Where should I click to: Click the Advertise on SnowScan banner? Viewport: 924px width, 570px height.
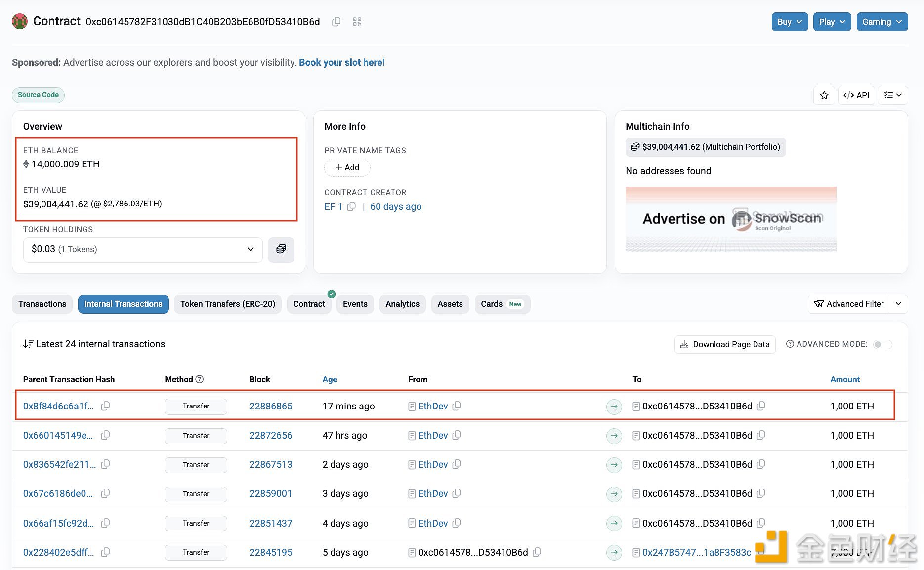coord(730,219)
